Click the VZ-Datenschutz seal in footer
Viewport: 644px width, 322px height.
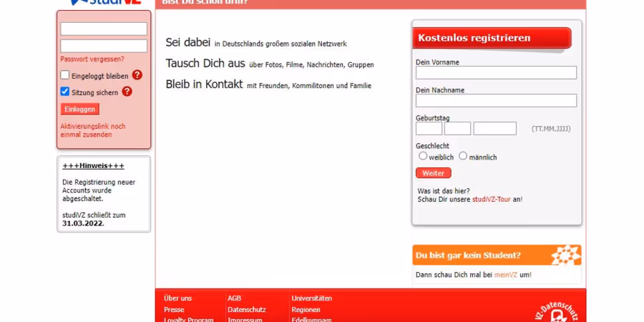pos(558,313)
